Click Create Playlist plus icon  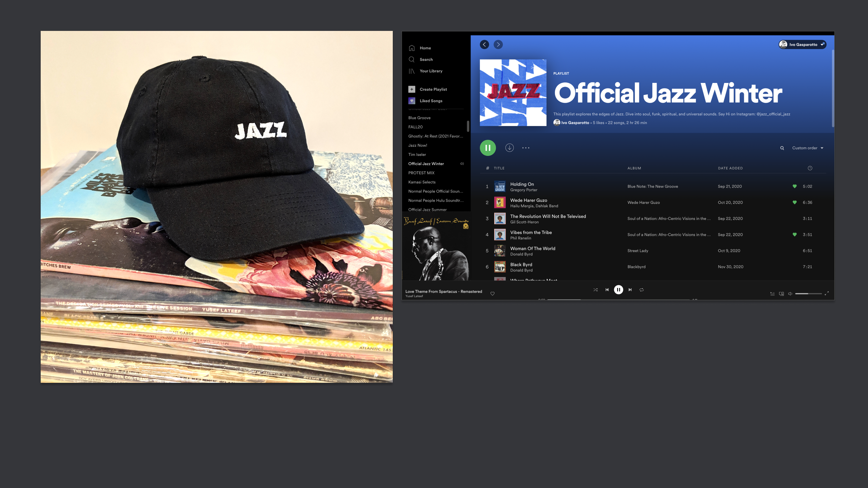click(x=412, y=89)
